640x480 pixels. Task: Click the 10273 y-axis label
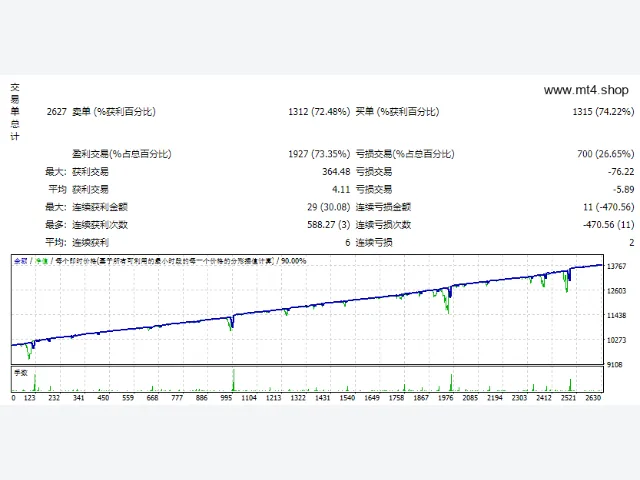(616, 340)
